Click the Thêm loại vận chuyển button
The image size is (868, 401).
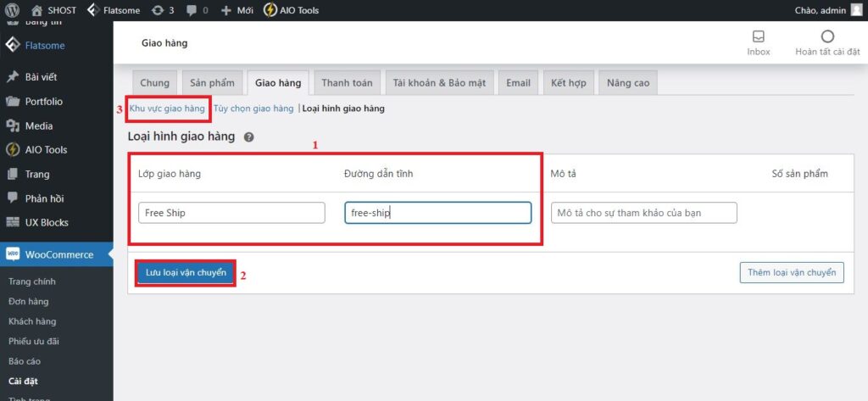pyautogui.click(x=791, y=273)
